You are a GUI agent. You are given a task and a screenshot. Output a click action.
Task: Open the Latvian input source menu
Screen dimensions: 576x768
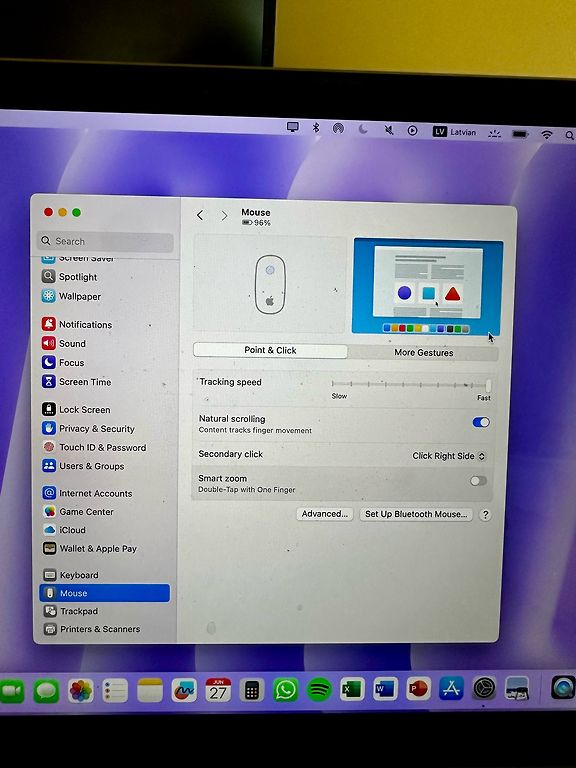click(x=454, y=132)
